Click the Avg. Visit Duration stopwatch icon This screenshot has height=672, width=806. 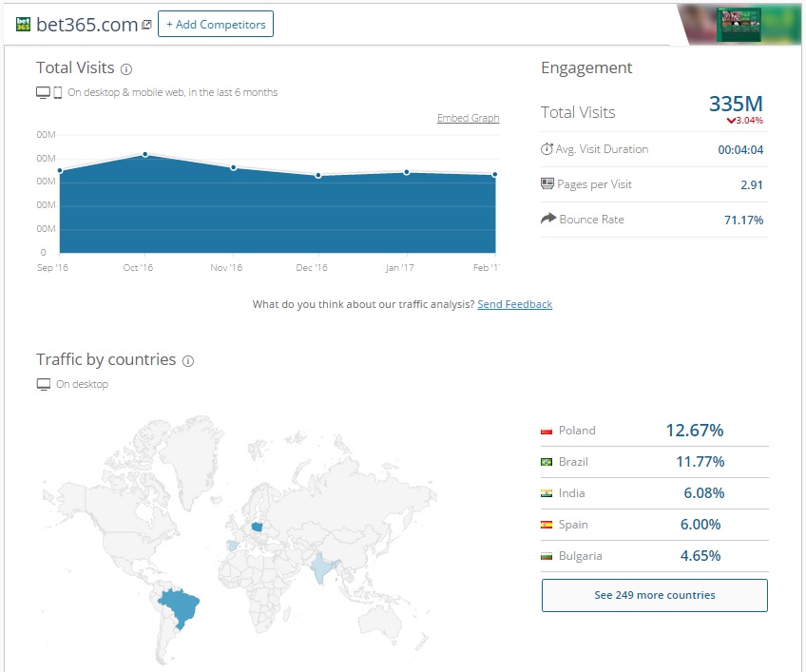[x=547, y=149]
